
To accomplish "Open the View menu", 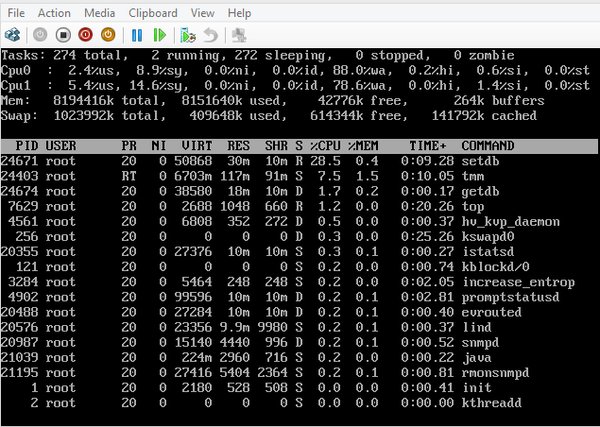I will (x=202, y=13).
